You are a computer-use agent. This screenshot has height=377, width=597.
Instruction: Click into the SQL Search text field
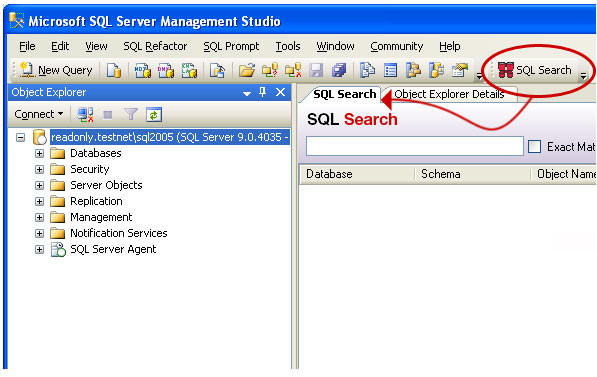[x=415, y=146]
